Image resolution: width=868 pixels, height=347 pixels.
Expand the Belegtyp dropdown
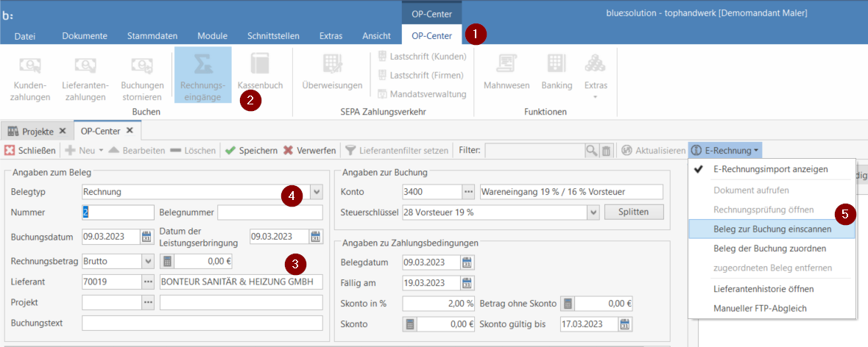pos(316,192)
